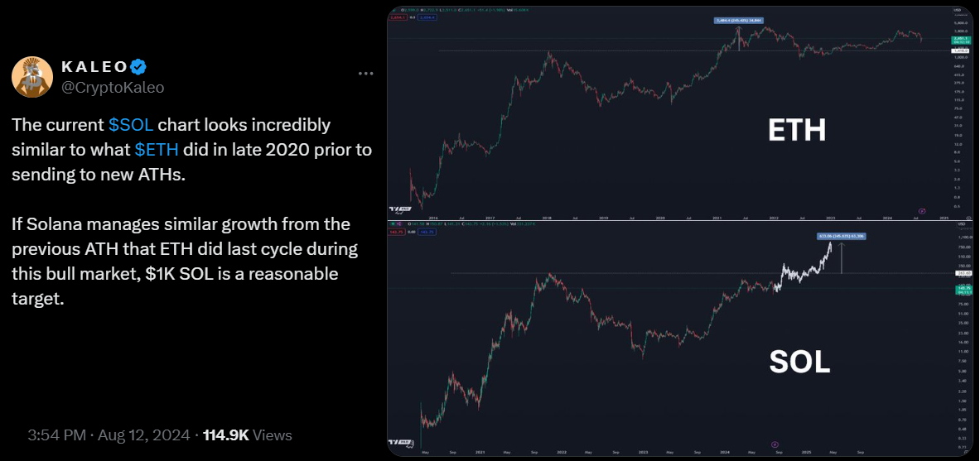Open the USD currency selector on ETH chart
Viewport: 980px width, 461px height.
click(961, 11)
